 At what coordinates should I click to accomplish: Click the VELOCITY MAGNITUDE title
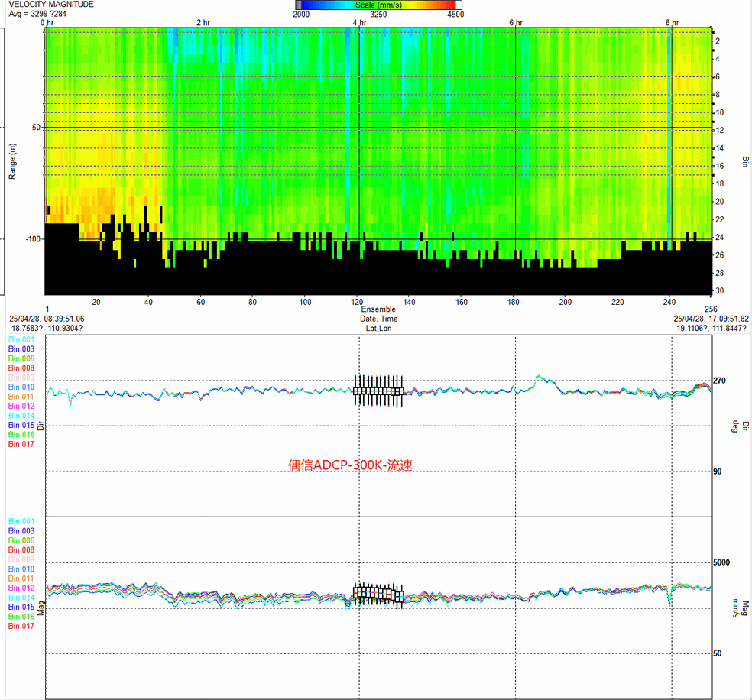(x=51, y=5)
